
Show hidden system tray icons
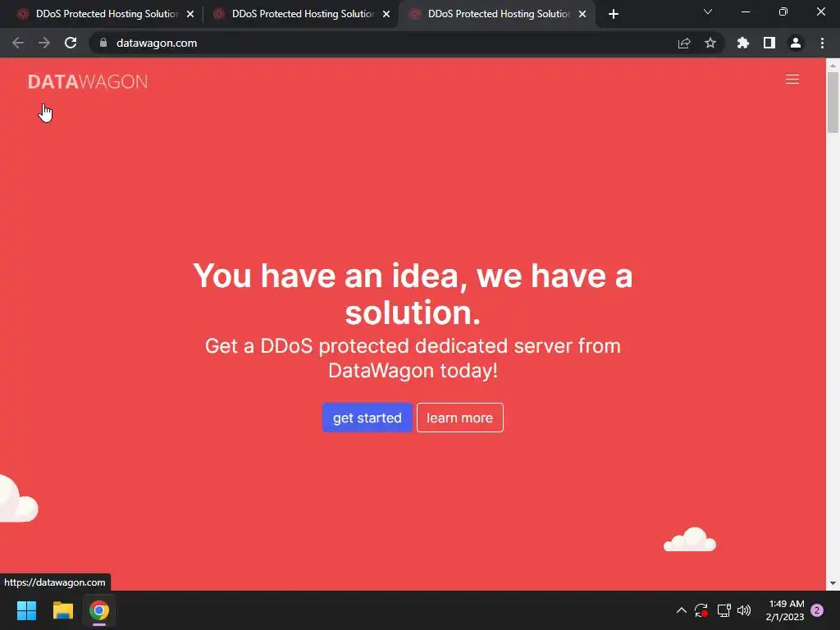tap(682, 610)
